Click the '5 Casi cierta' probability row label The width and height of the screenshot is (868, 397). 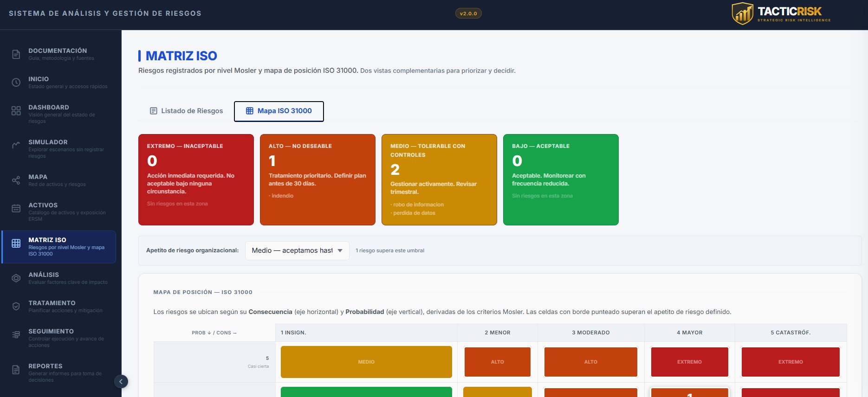point(214,362)
